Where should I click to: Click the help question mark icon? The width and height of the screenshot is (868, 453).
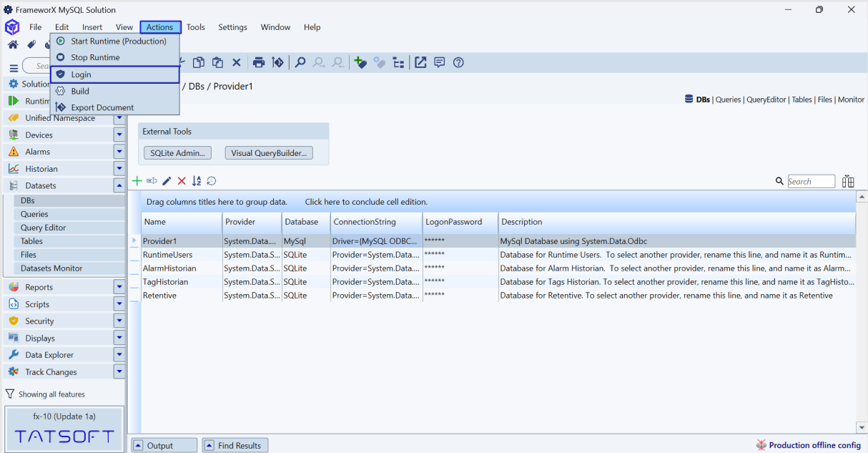tap(458, 62)
